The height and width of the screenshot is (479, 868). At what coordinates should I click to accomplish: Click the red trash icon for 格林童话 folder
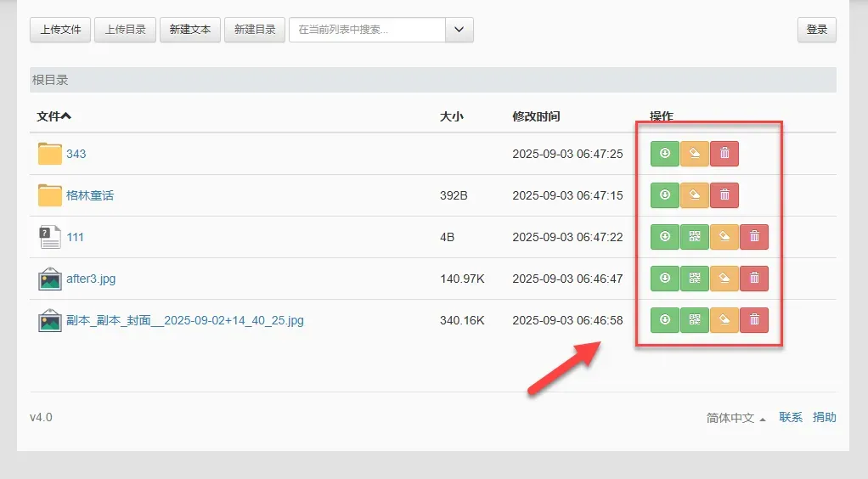[x=724, y=195]
